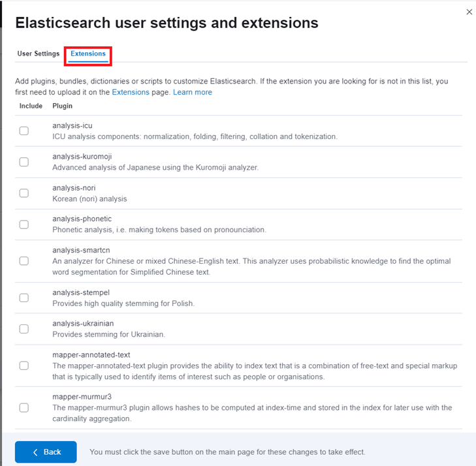Image resolution: width=476 pixels, height=466 pixels.
Task: Click the Plugin column header
Action: pyautogui.click(x=63, y=106)
